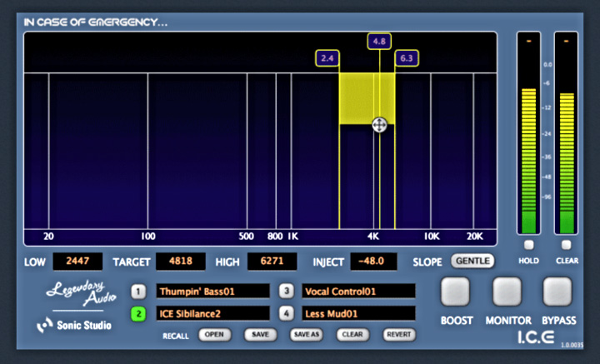Click the SAVE preset button
The image size is (600, 364).
click(x=260, y=335)
